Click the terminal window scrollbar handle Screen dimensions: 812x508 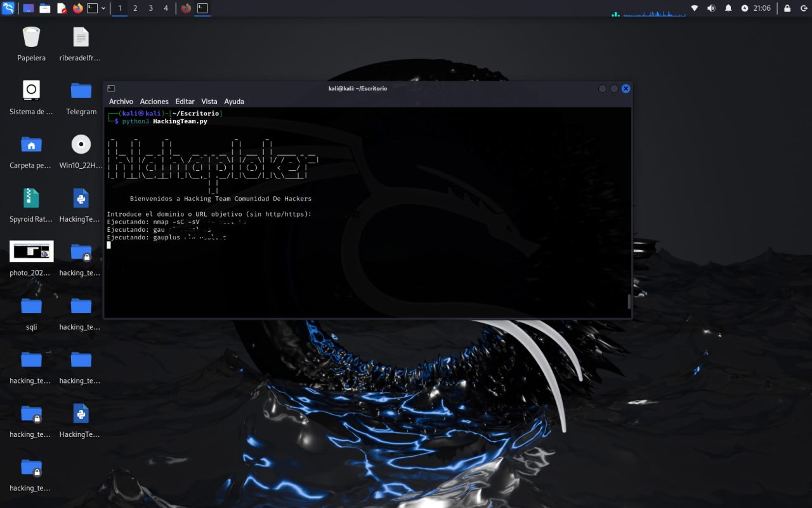pos(629,302)
